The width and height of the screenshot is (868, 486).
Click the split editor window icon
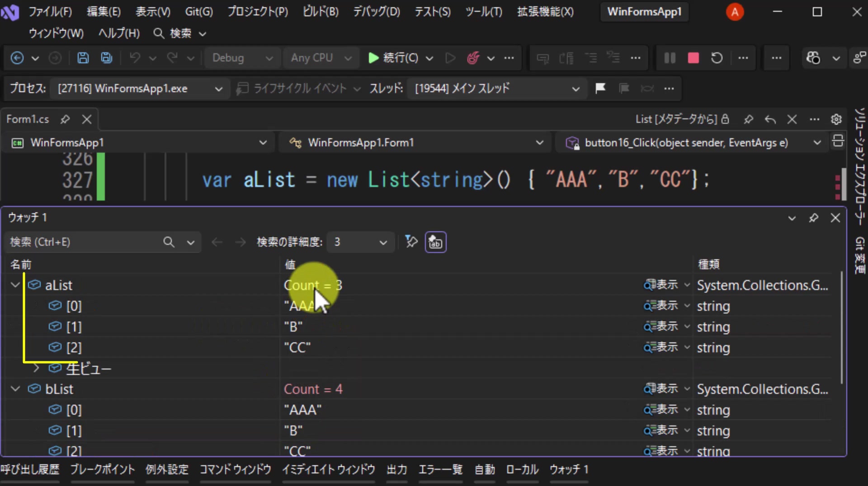(x=837, y=141)
